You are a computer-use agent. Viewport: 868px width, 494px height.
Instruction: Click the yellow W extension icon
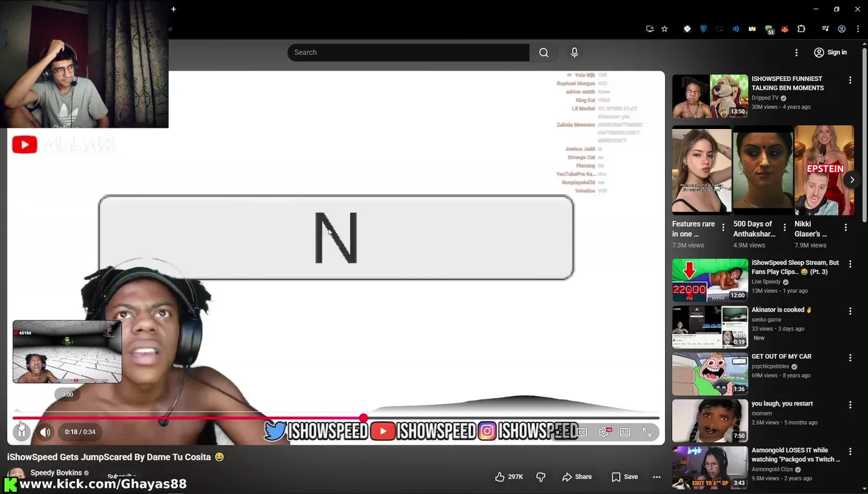(752, 29)
